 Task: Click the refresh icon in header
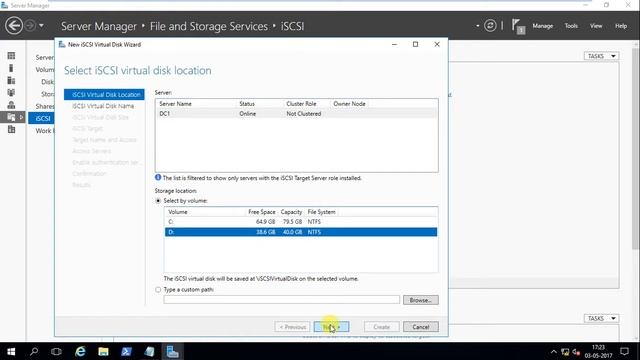pos(490,26)
